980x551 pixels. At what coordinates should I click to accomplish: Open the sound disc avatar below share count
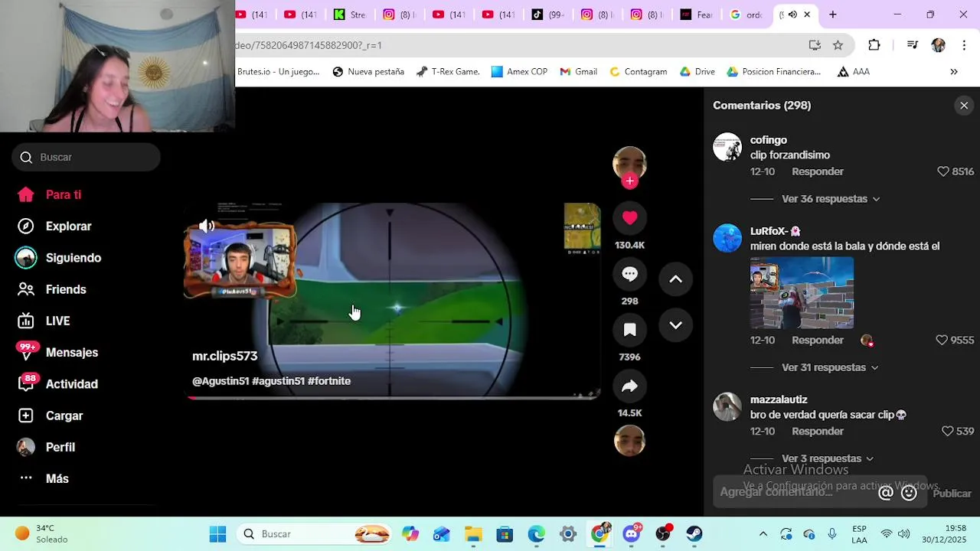629,440
